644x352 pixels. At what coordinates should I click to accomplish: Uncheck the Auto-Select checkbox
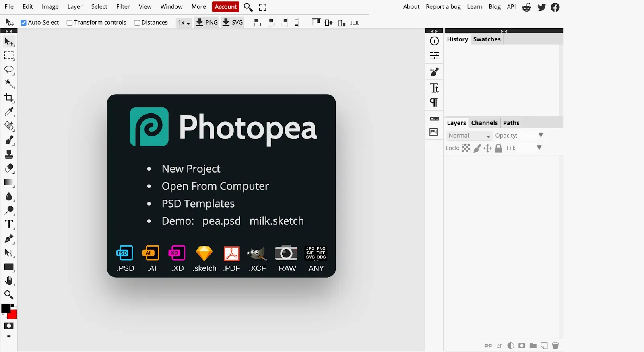tap(23, 23)
